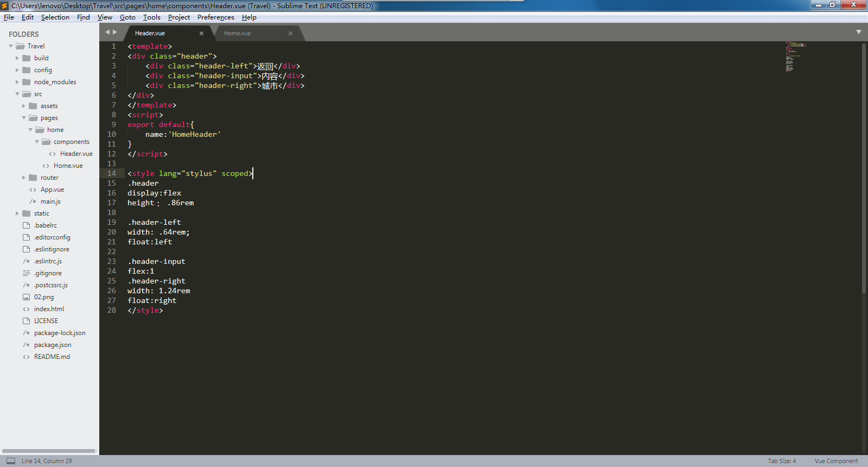Viewport: 868px width, 467px height.
Task: Change Vue Component syntax in status bar
Action: [836, 461]
